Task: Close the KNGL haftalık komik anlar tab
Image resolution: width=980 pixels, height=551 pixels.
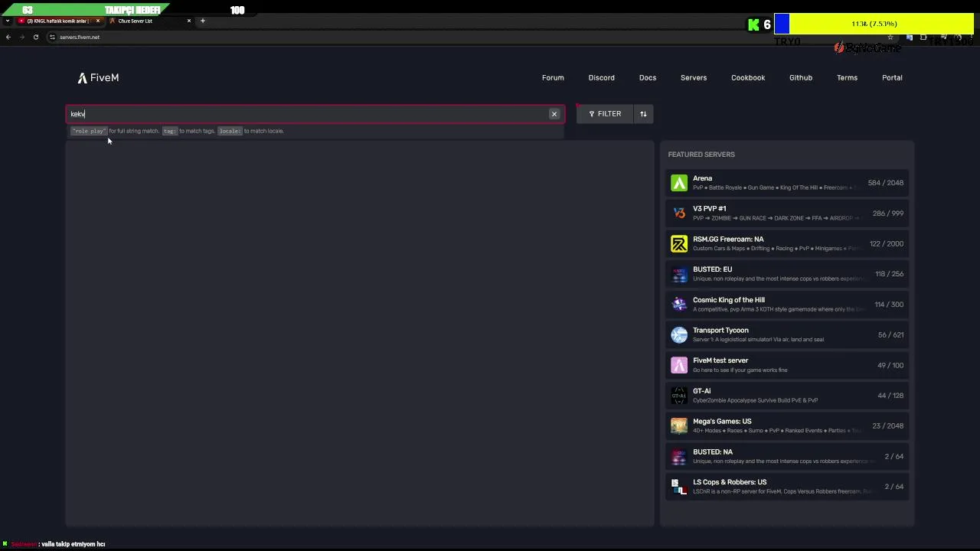Action: click(97, 21)
